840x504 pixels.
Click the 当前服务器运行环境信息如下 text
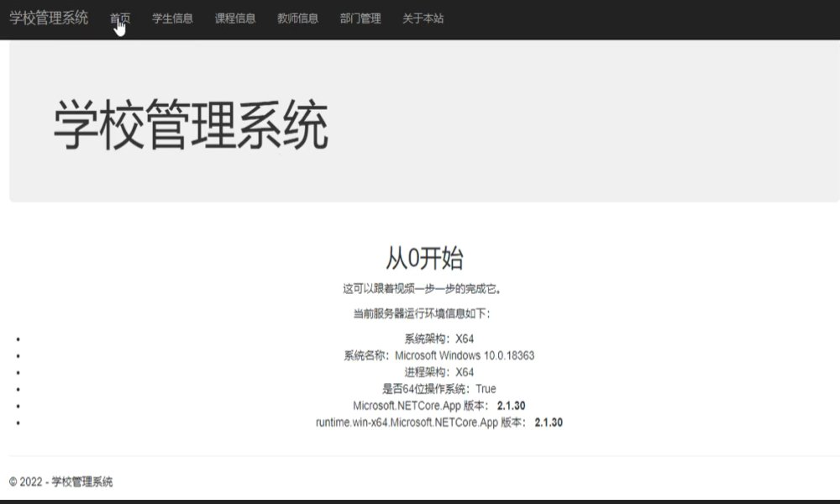(x=422, y=314)
